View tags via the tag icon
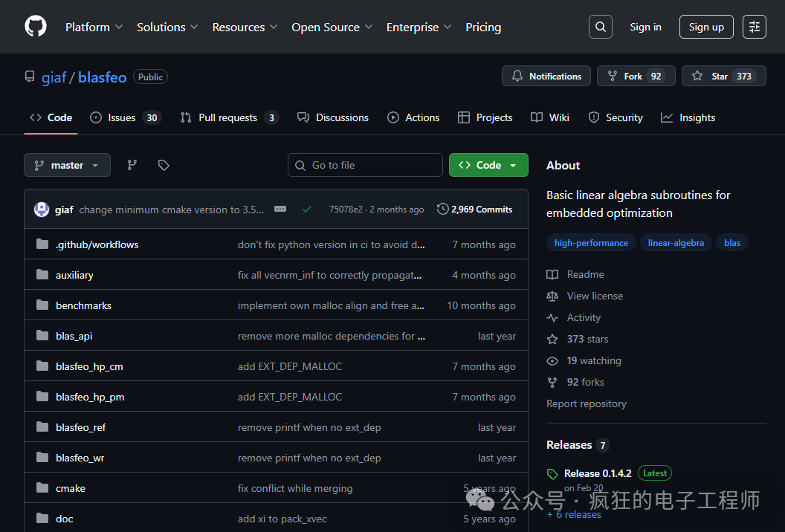The width and height of the screenshot is (785, 532). coord(164,165)
